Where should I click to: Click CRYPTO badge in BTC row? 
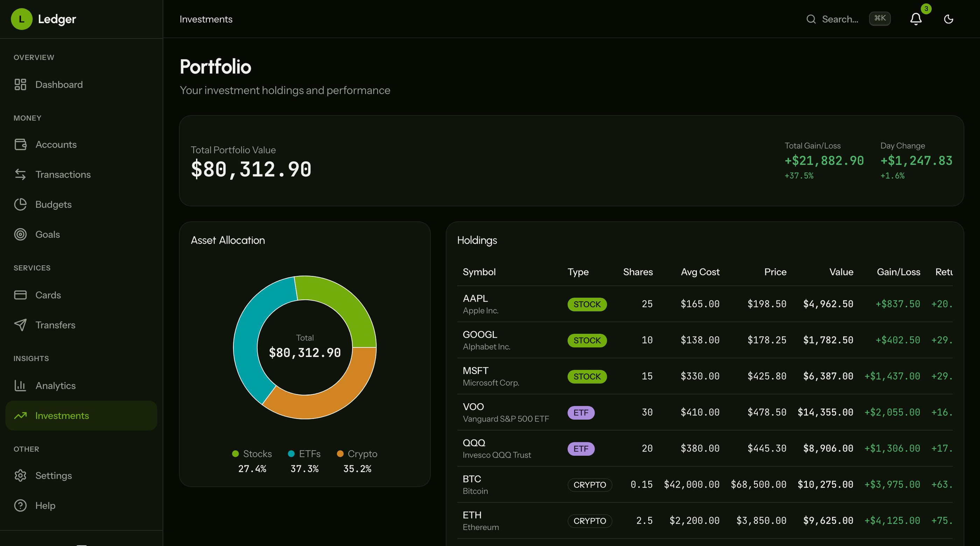(590, 485)
